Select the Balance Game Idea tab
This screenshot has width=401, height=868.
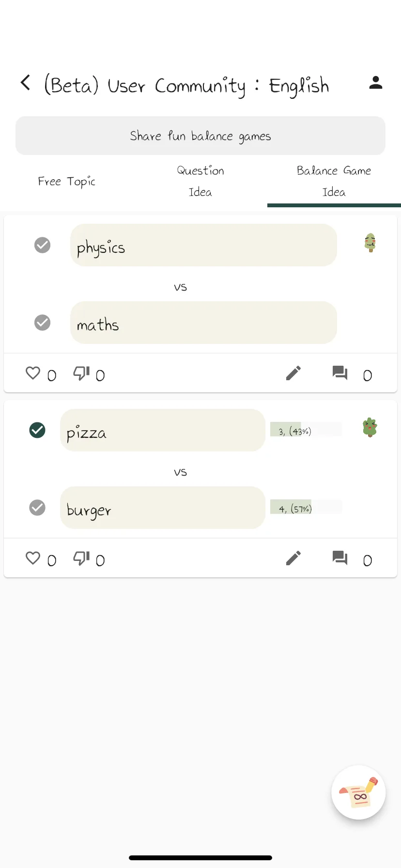tap(334, 182)
